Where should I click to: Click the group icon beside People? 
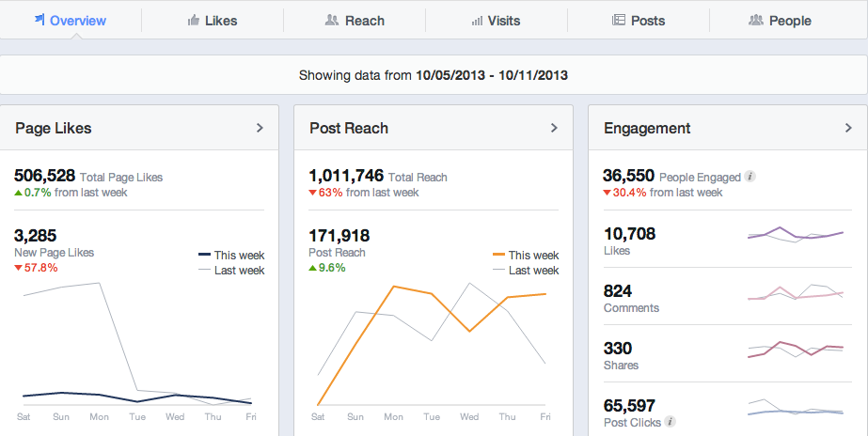click(756, 20)
